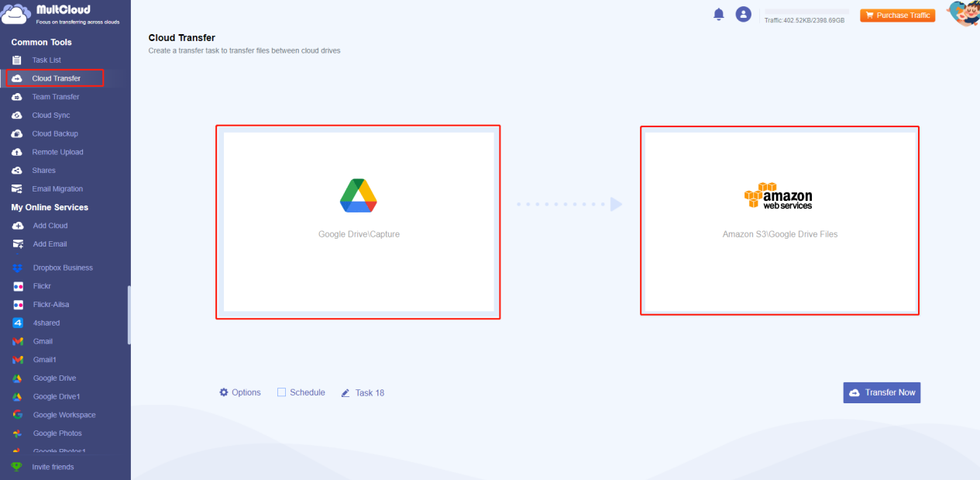Click the Add Cloud icon
Image resolution: width=980 pixels, height=480 pixels.
(18, 226)
